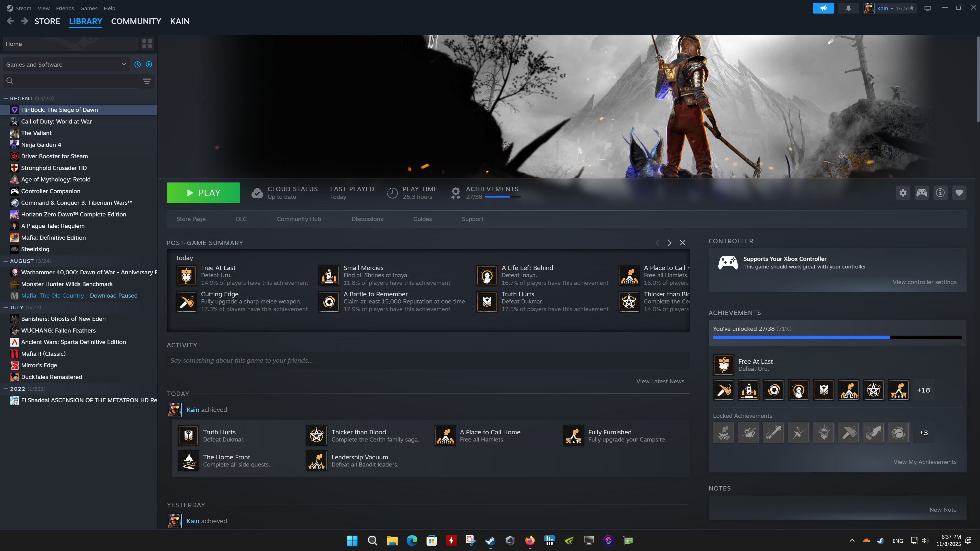Toggle show ready-to-play games filter
The height and width of the screenshot is (551, 980).
point(149,65)
